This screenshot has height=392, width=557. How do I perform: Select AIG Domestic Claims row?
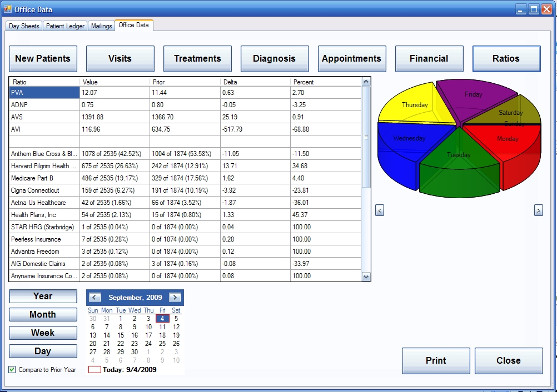pyautogui.click(x=185, y=264)
